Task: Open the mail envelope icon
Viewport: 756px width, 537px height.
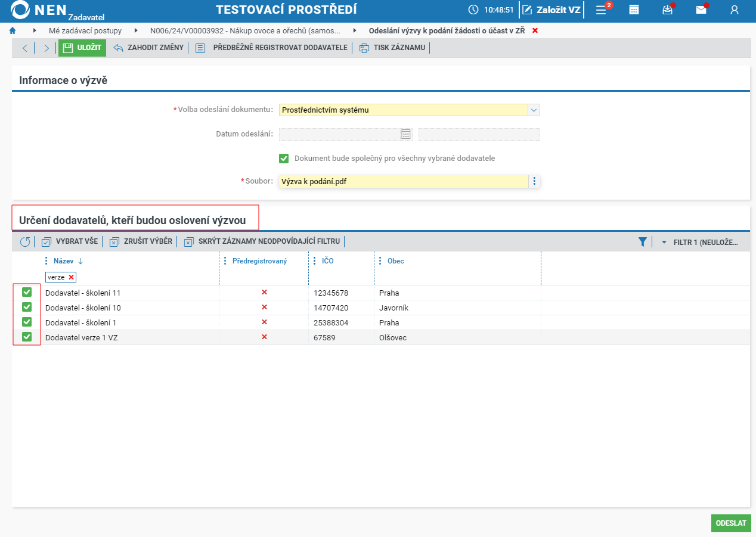Action: [701, 10]
